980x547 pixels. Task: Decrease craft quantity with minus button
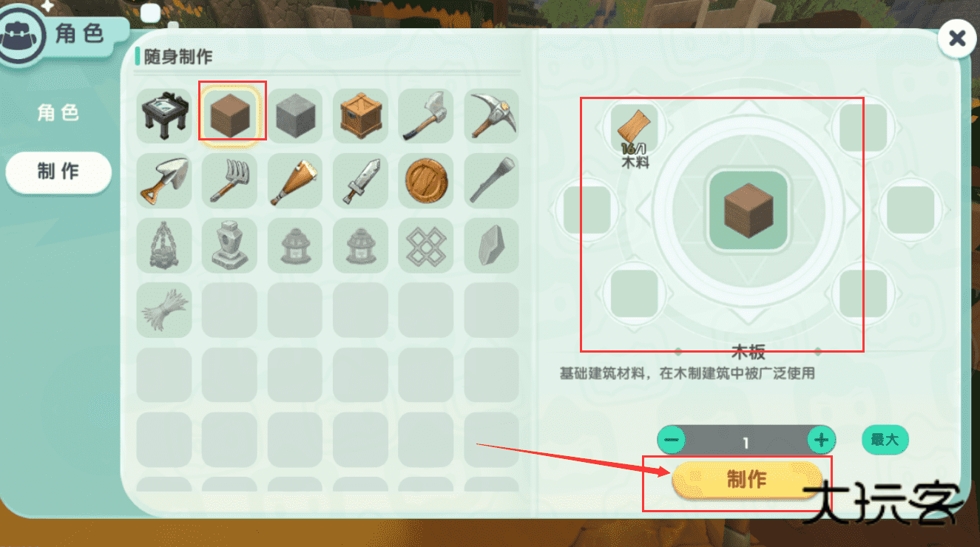click(x=672, y=441)
